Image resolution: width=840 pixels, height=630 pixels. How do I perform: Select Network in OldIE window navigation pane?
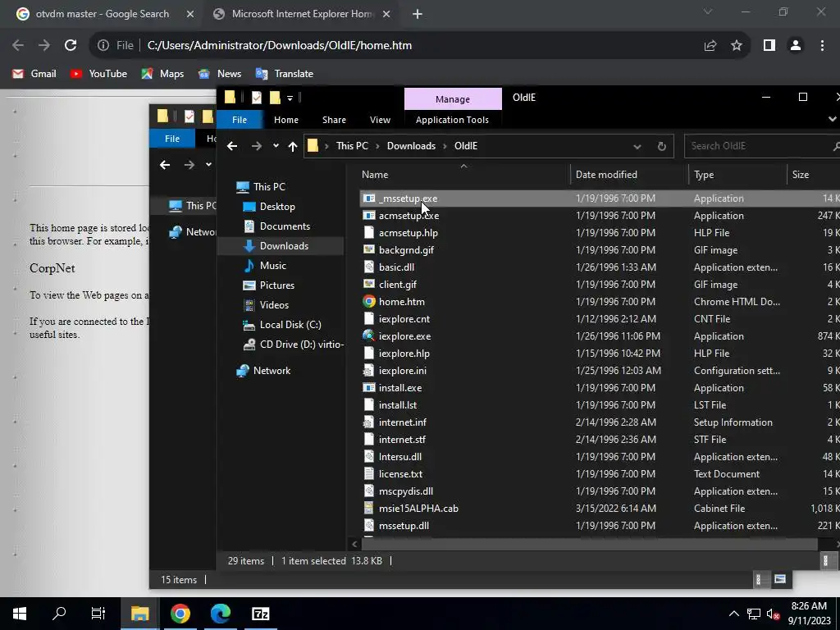coord(272,370)
